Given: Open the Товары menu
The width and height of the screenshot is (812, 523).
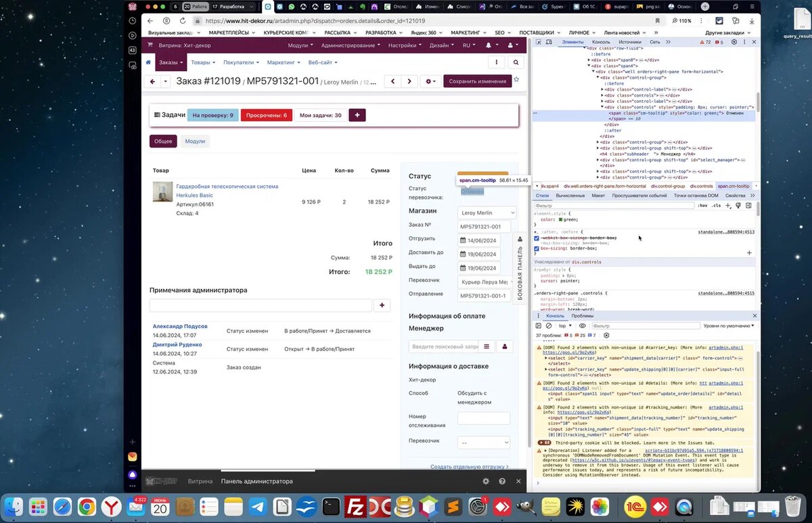Looking at the screenshot, I should pos(202,62).
